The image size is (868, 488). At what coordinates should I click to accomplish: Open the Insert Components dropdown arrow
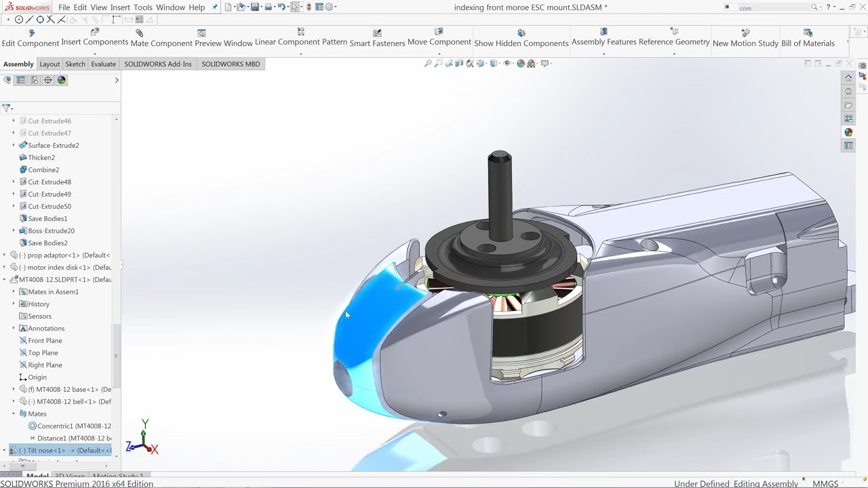(x=94, y=53)
